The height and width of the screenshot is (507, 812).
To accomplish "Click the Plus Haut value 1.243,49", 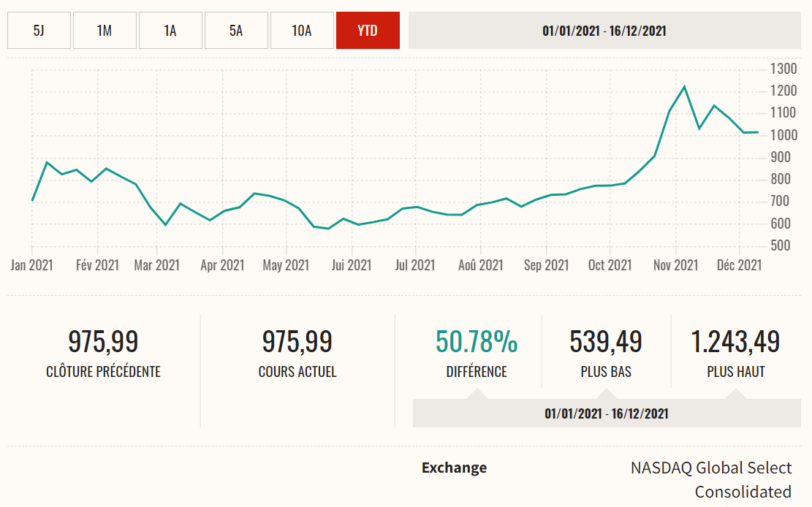I will pyautogui.click(x=735, y=342).
